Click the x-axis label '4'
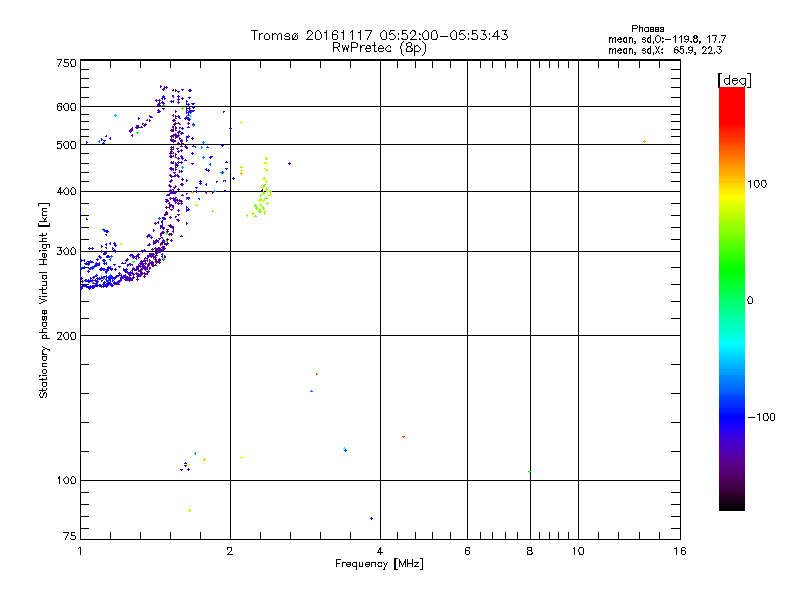 (380, 551)
